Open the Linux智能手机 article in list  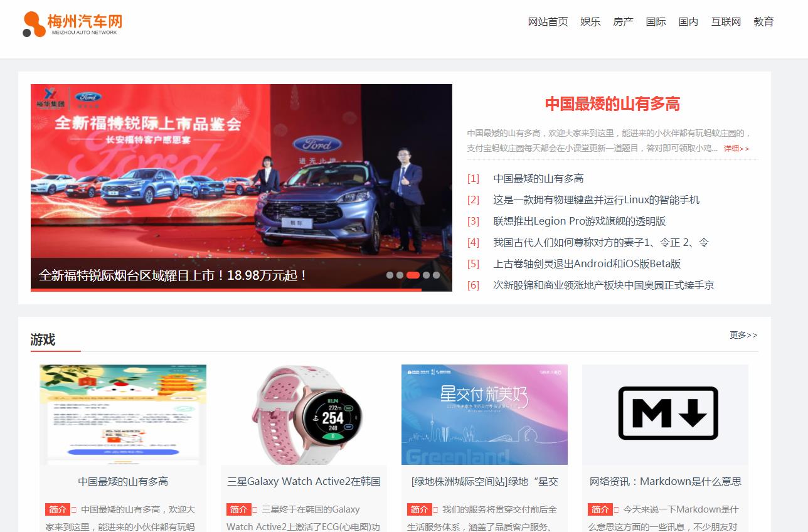596,199
